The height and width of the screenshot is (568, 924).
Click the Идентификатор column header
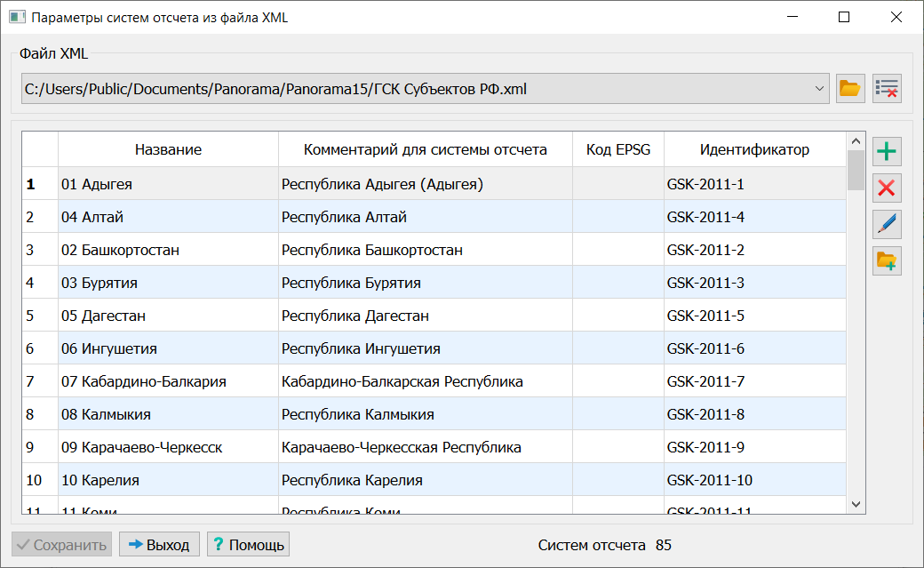click(x=753, y=149)
